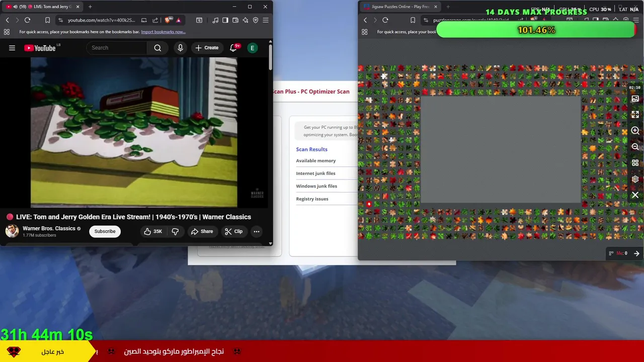The height and width of the screenshot is (362, 644).
Task: Open more actions ellipsis under the video
Action: [257, 231]
